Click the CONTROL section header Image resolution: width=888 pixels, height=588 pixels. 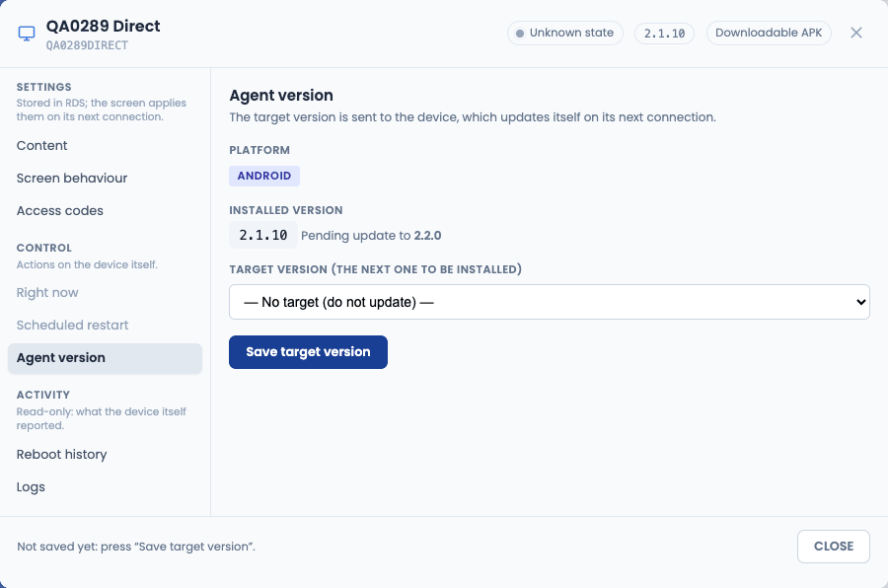tap(44, 248)
